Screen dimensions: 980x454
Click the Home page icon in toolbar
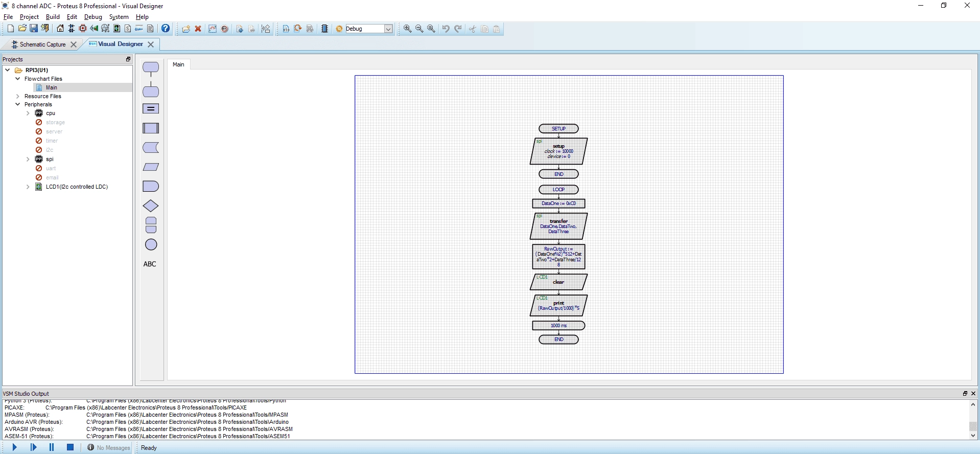coord(60,29)
